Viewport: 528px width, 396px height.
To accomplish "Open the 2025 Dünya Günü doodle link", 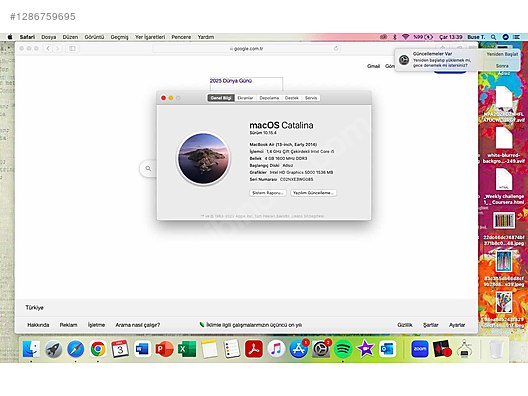I will coord(231,81).
